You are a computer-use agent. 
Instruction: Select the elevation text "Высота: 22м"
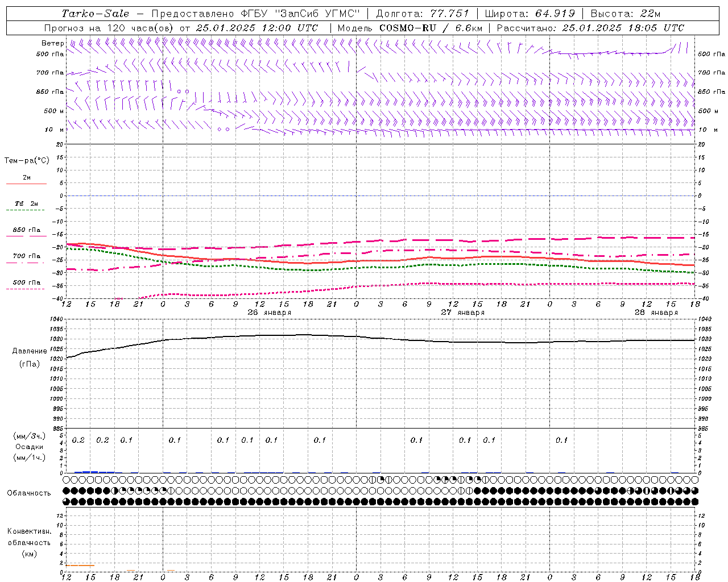626,14
